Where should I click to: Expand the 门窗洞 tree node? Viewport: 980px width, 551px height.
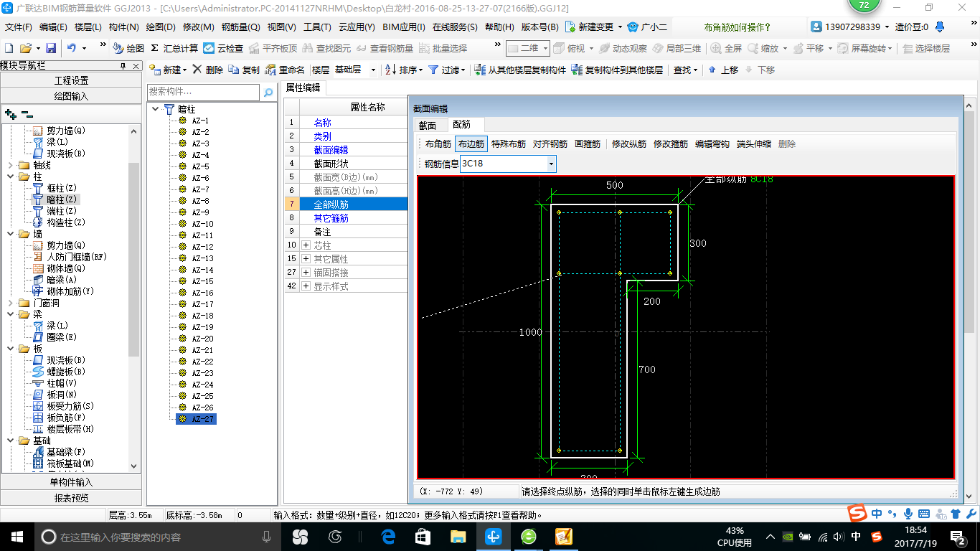[x=10, y=303]
